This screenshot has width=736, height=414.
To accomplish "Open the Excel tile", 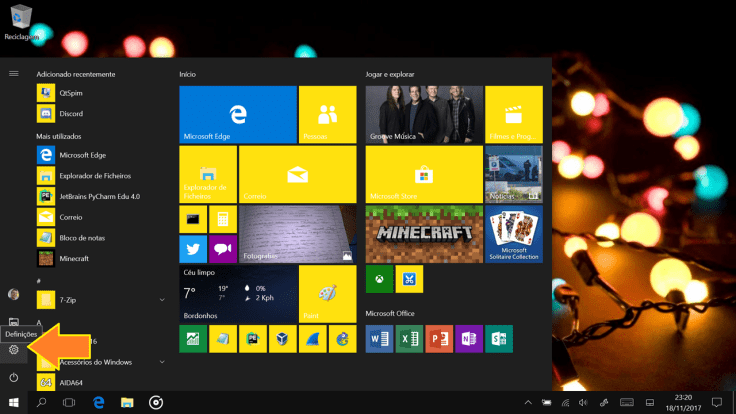I will pyautogui.click(x=408, y=338).
